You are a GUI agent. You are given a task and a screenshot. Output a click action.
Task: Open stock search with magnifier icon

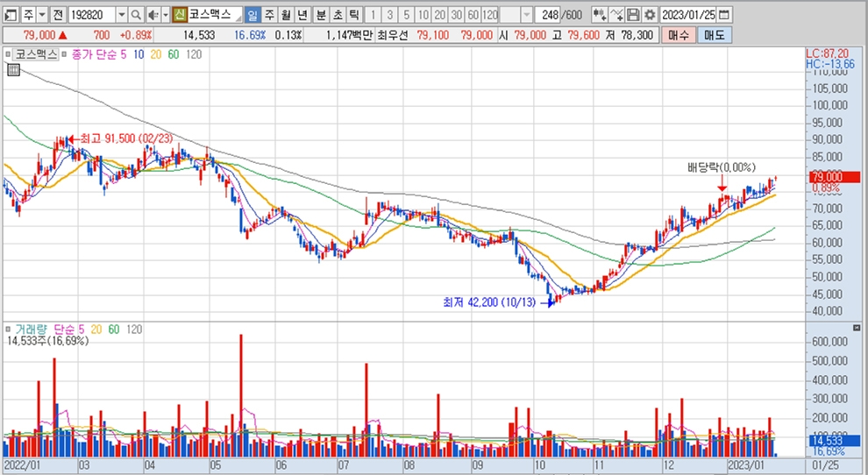coord(136,14)
